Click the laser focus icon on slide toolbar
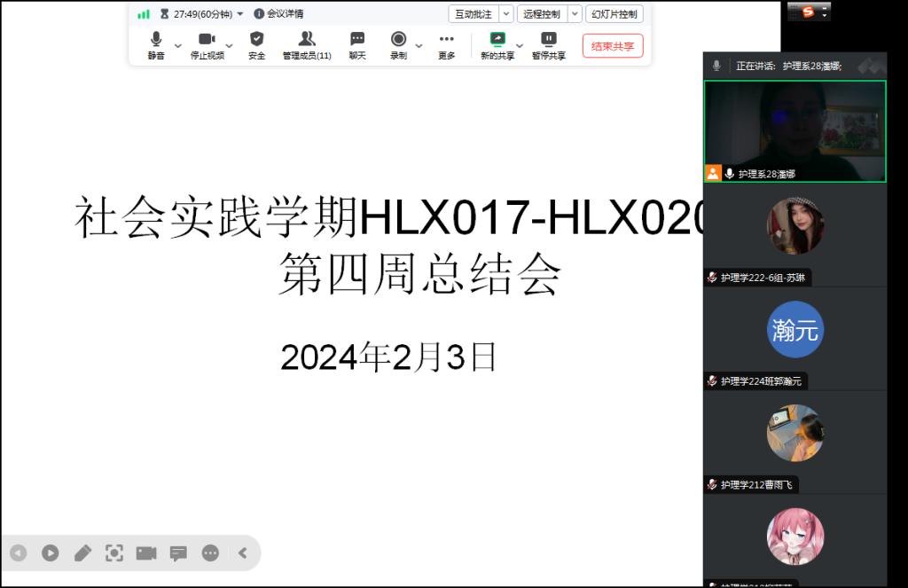The width and height of the screenshot is (908, 588). [114, 553]
